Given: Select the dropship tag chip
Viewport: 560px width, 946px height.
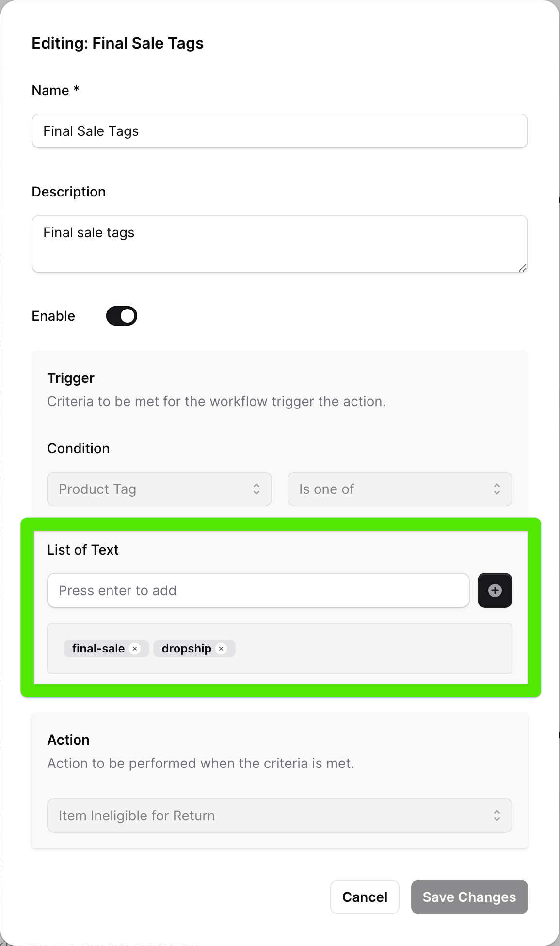Looking at the screenshot, I should tap(187, 648).
